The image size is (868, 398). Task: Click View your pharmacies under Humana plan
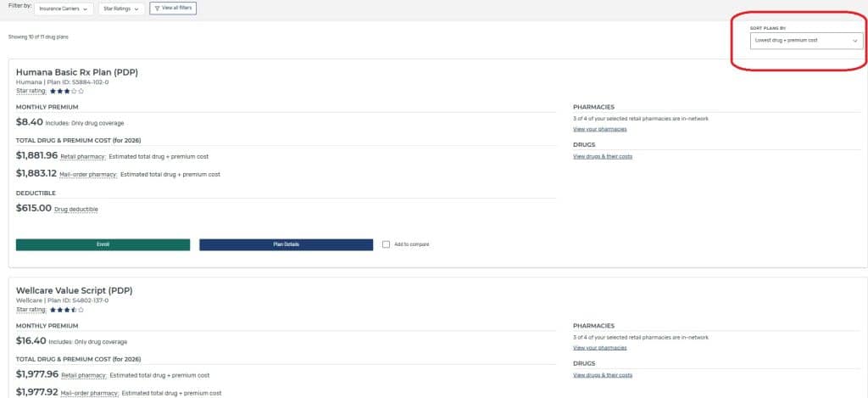tap(599, 129)
